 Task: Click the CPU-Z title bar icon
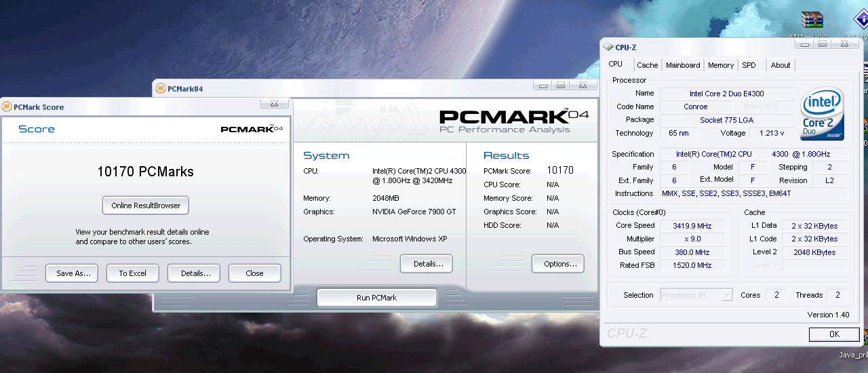coord(608,47)
